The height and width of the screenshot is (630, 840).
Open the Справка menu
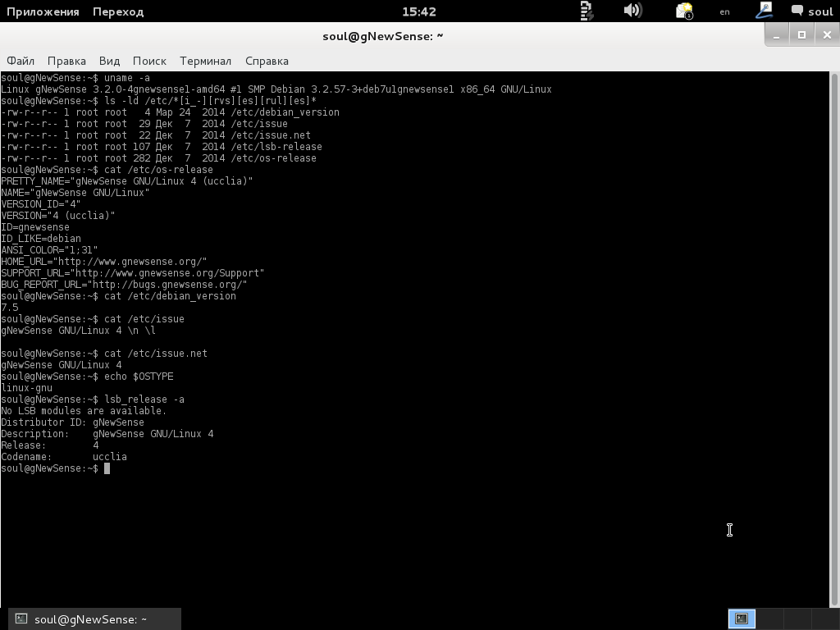tap(267, 61)
